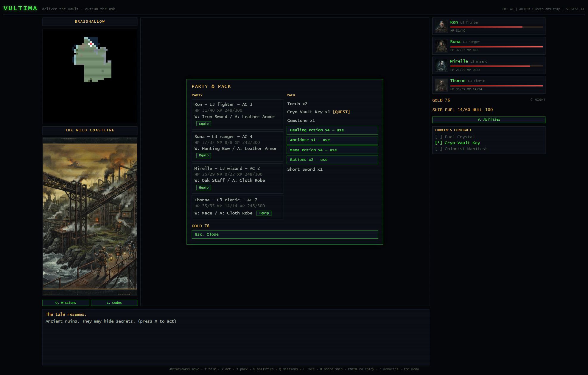Click 'ENTER roleplay' hint in bottom bar

361,369
